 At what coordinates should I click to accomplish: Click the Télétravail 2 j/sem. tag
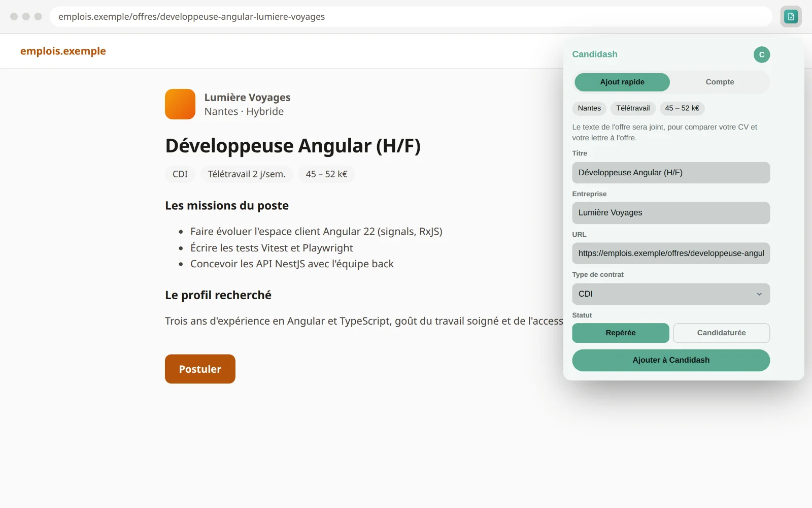click(247, 174)
